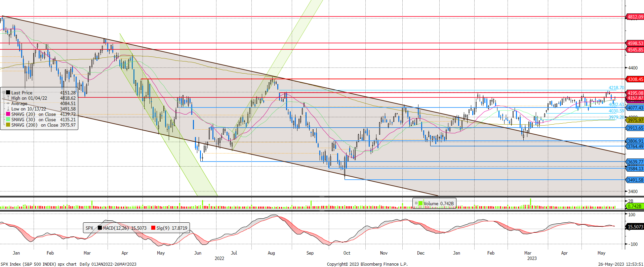Click the Aug label on time axis
This screenshot has height=267, width=644.
(271, 253)
